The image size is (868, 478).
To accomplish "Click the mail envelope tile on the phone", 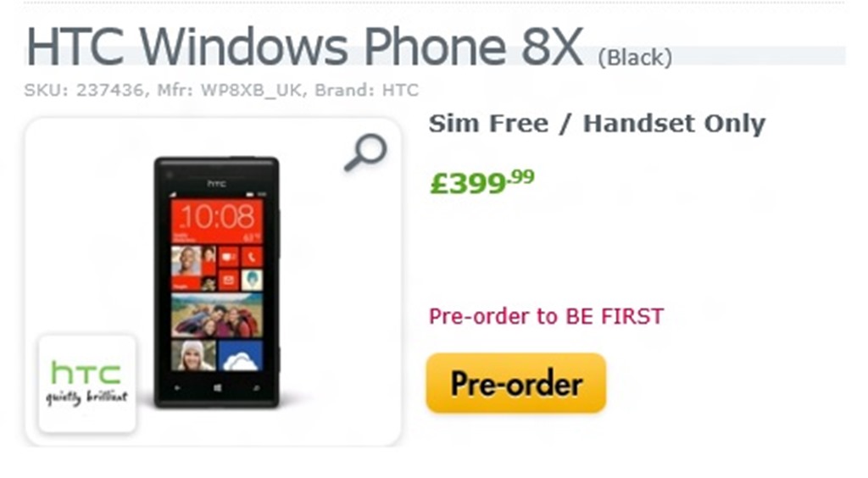I will click(x=228, y=280).
